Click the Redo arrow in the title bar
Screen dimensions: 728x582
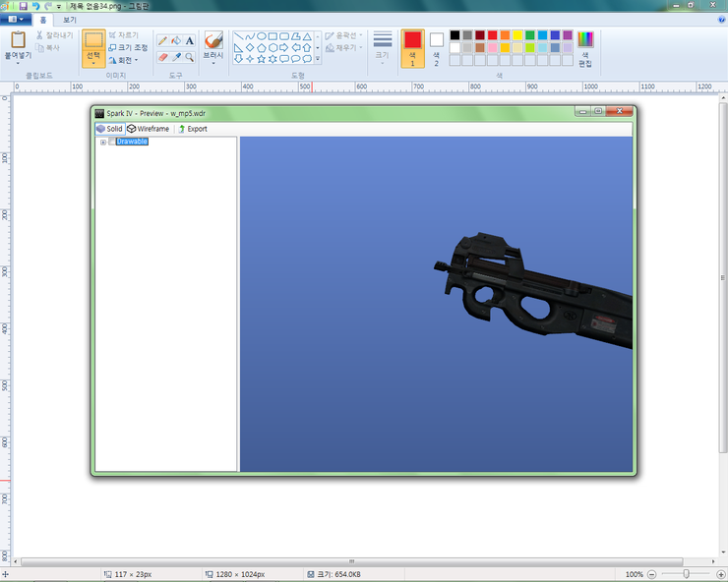coord(48,6)
